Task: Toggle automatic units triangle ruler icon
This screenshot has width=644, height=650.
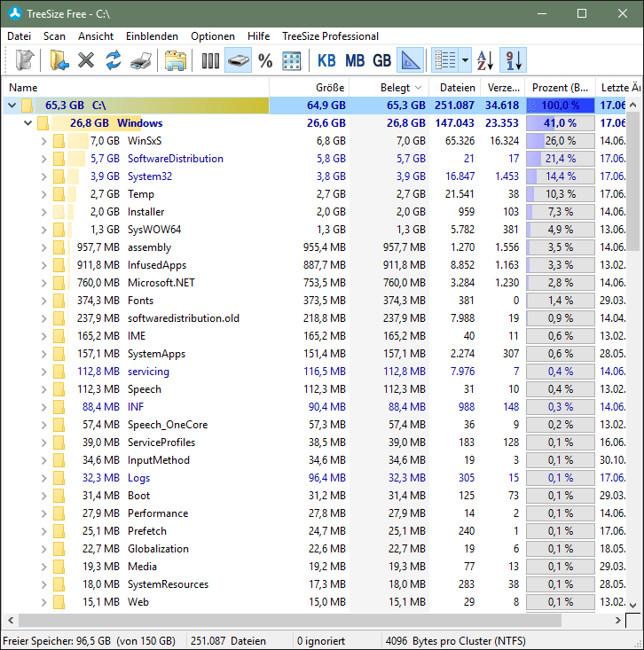Action: pyautogui.click(x=410, y=60)
